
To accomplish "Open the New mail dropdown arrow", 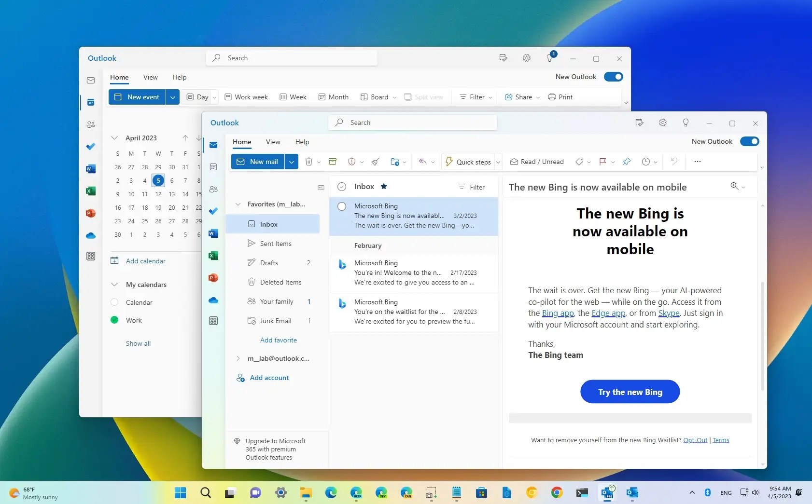I will coord(292,162).
